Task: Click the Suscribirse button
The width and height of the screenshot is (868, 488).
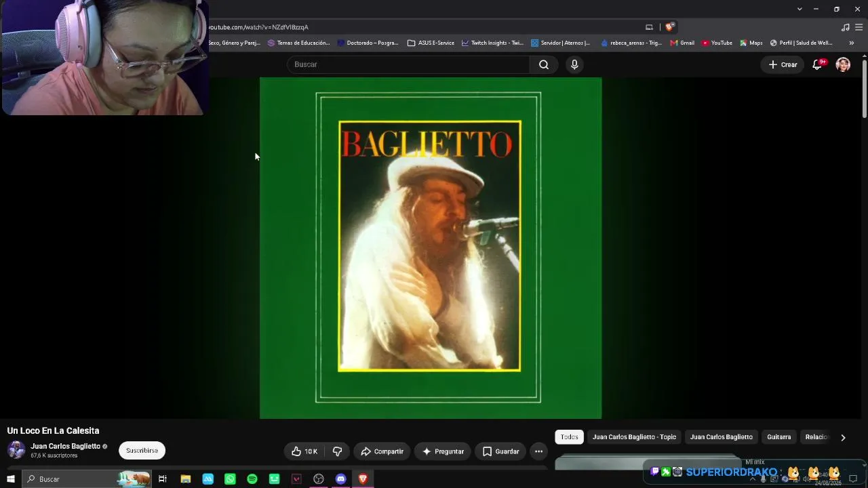Action: pos(142,451)
